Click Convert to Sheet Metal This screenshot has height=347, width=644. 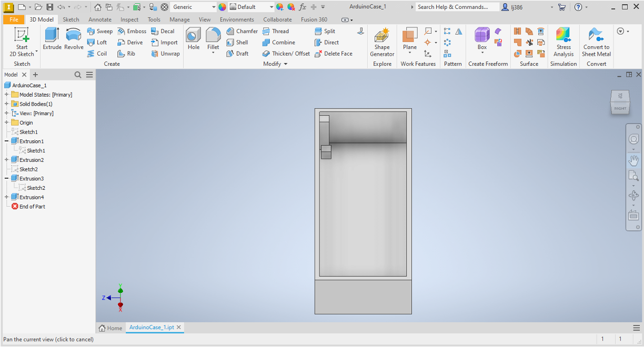pos(596,42)
